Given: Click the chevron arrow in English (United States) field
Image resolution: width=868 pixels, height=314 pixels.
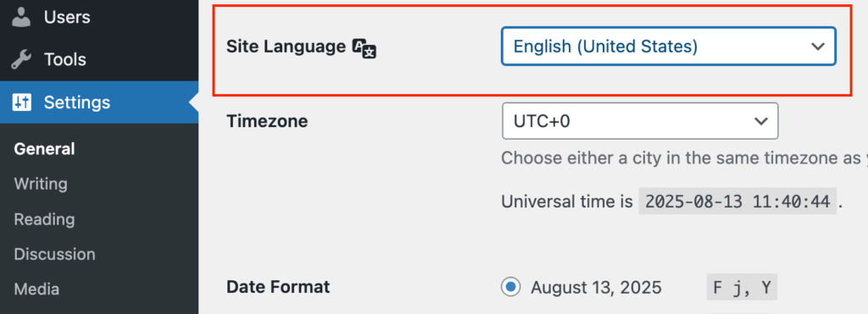Looking at the screenshot, I should pos(818,47).
